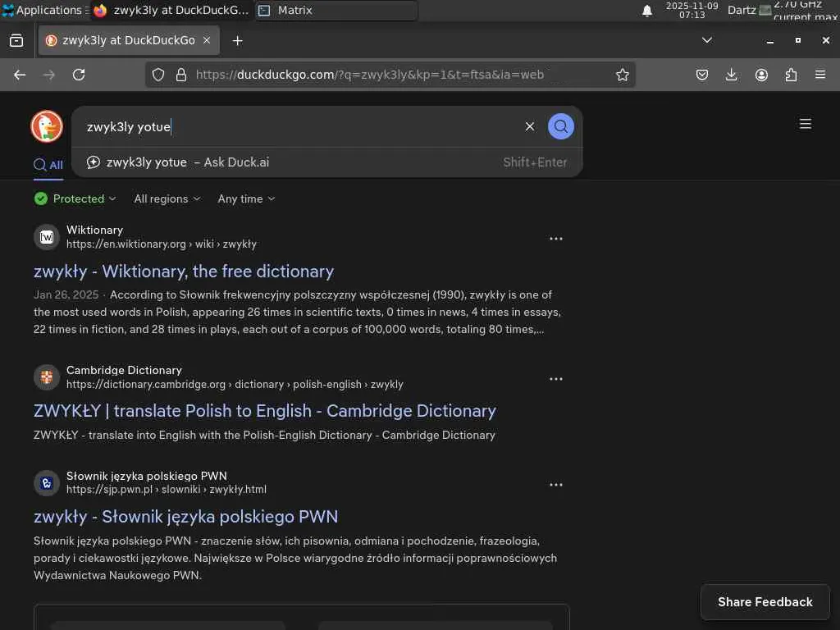The width and height of the screenshot is (840, 630).
Task: Open the Protected safe search dropdown
Action: point(75,199)
